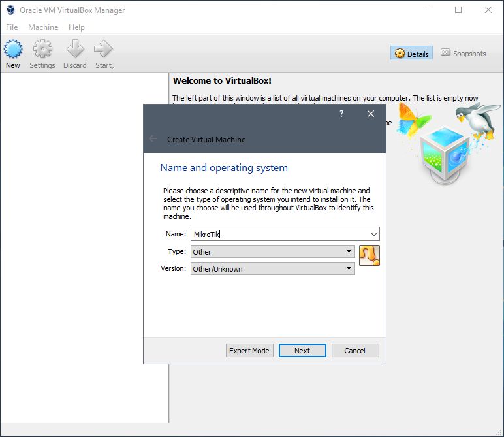504x437 pixels.
Task: Switch to the Snapshots view
Action: [x=464, y=54]
